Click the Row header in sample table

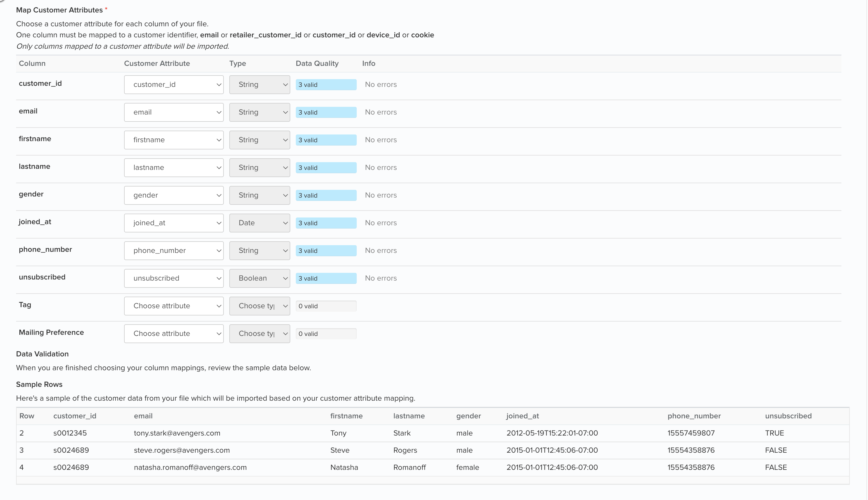tap(27, 416)
